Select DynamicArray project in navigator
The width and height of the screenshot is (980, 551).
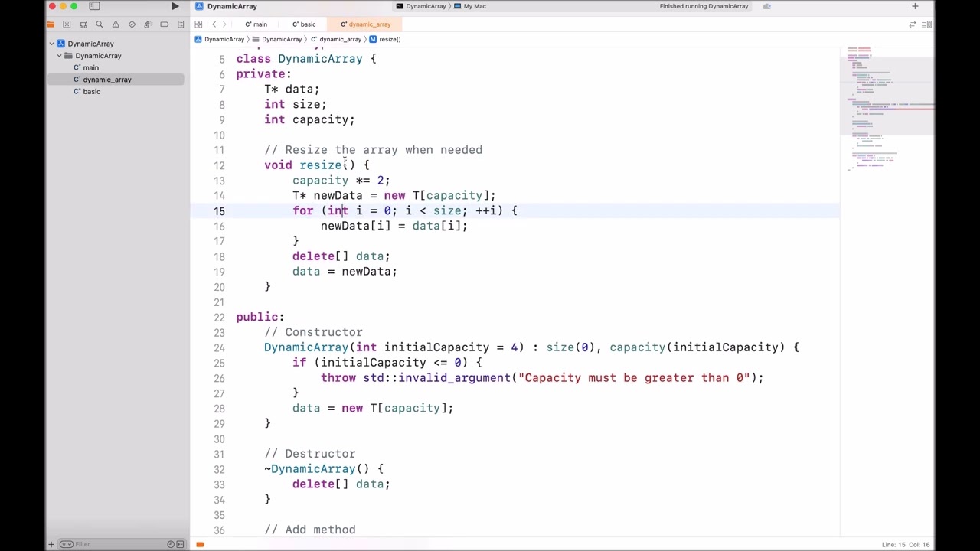[85, 44]
